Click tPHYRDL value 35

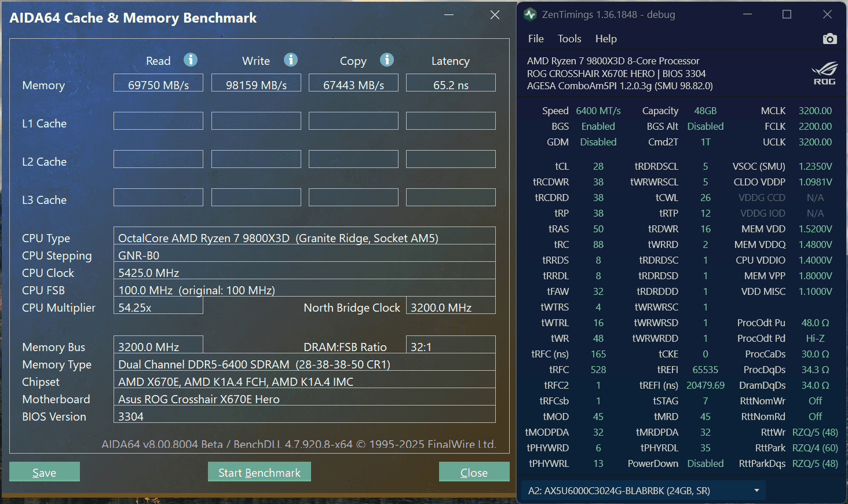pyautogui.click(x=706, y=448)
